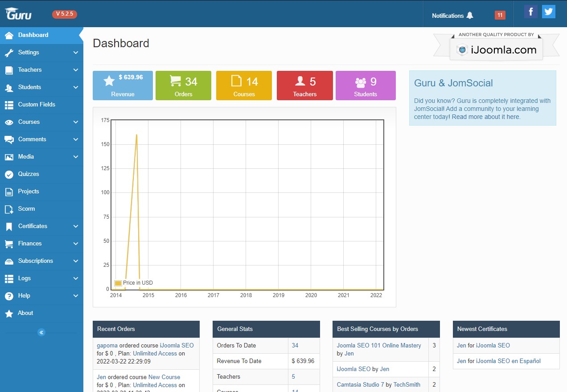567x392 pixels.
Task: Click the version V 5.2.5 badge
Action: [x=65, y=14]
